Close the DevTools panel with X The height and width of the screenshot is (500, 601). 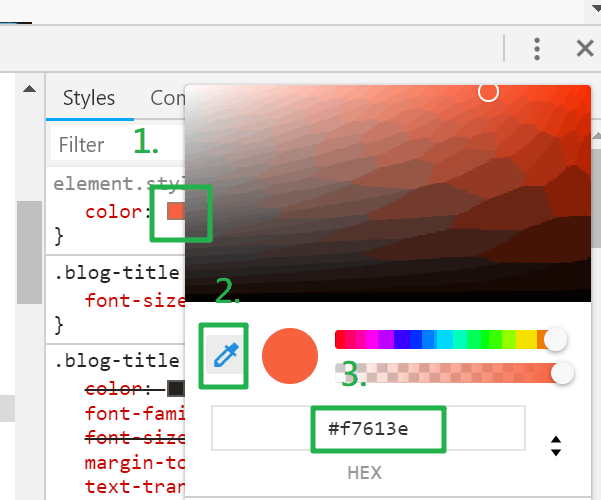coord(585,48)
